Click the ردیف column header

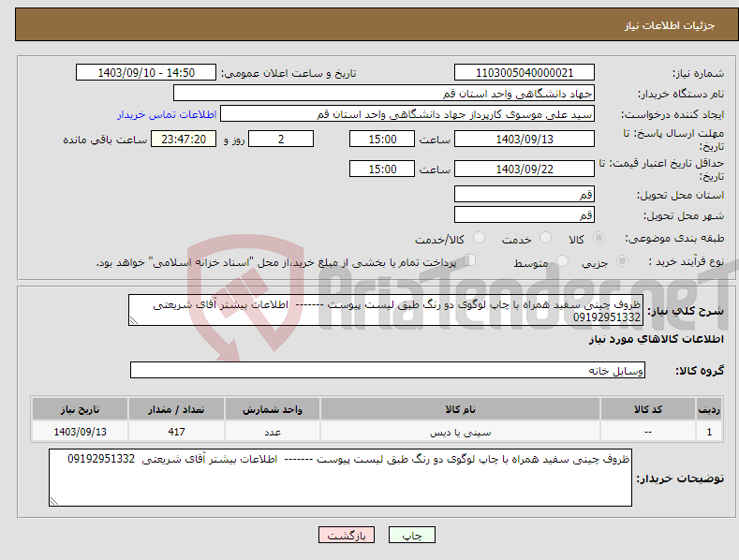point(709,409)
